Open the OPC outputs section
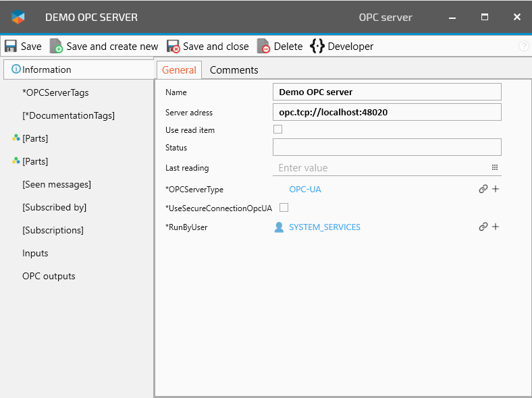532x398 pixels. point(49,276)
